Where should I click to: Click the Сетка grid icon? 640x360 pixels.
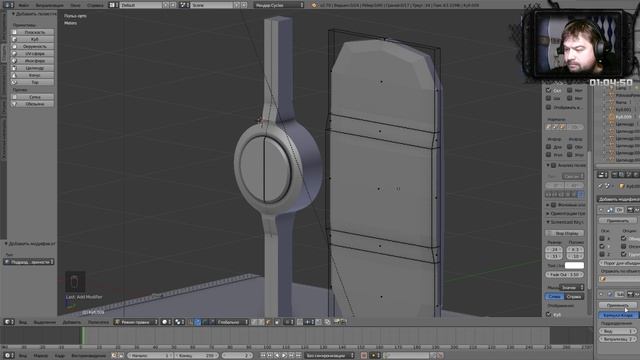coord(14,97)
